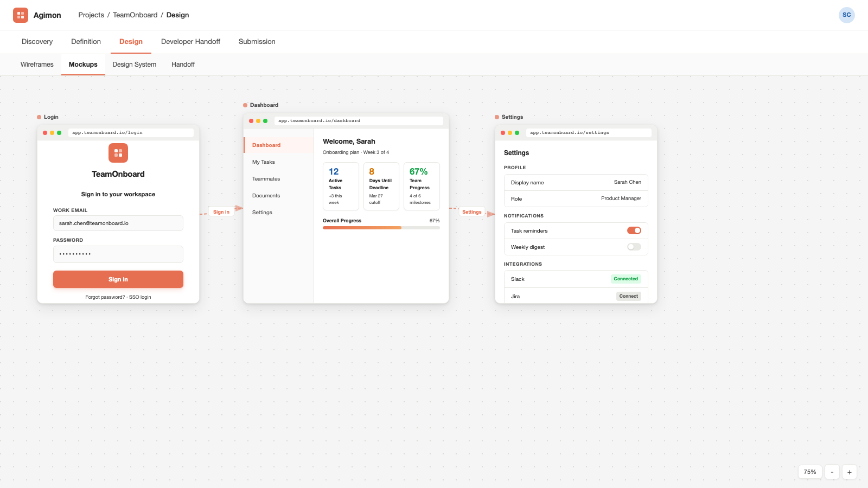Click the Dashboard mockup URL bar
868x488 pixels.
pos(359,121)
